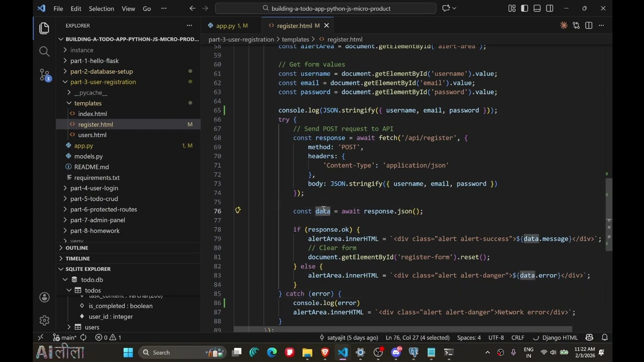Screen dimensions: 644x362
Task: Open the notifications bell in status bar
Action: (x=605, y=338)
